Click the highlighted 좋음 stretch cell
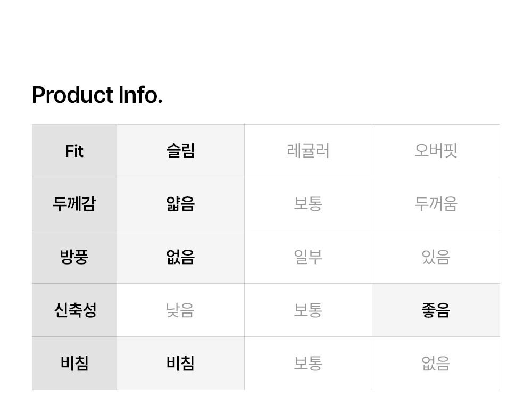532x412 pixels. pyautogui.click(x=436, y=310)
